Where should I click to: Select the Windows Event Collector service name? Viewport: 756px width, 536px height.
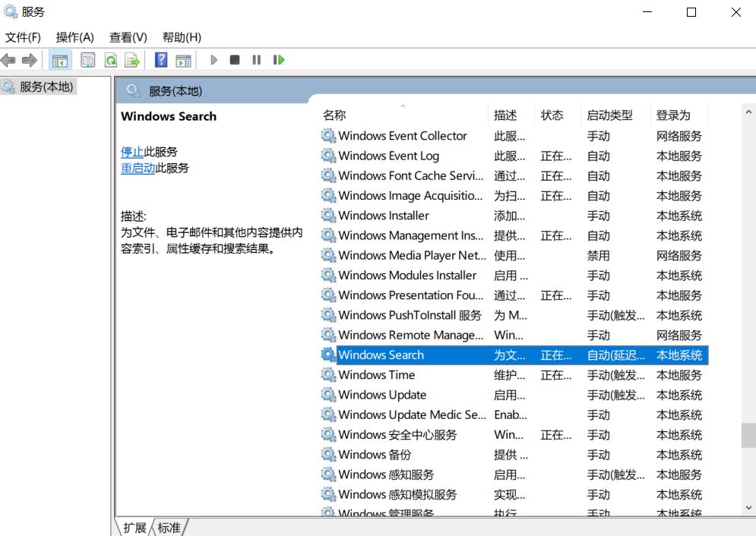tap(403, 136)
